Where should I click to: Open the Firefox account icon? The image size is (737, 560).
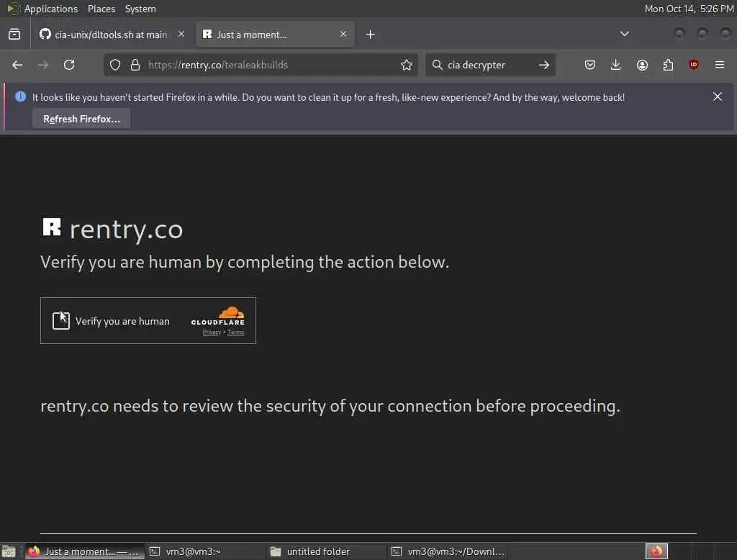click(642, 65)
